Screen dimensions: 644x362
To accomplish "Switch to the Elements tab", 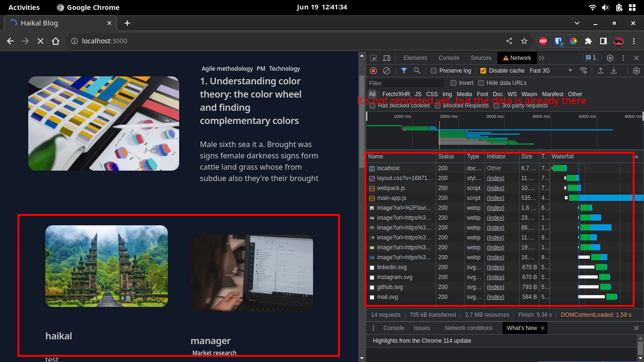I will pyautogui.click(x=415, y=58).
